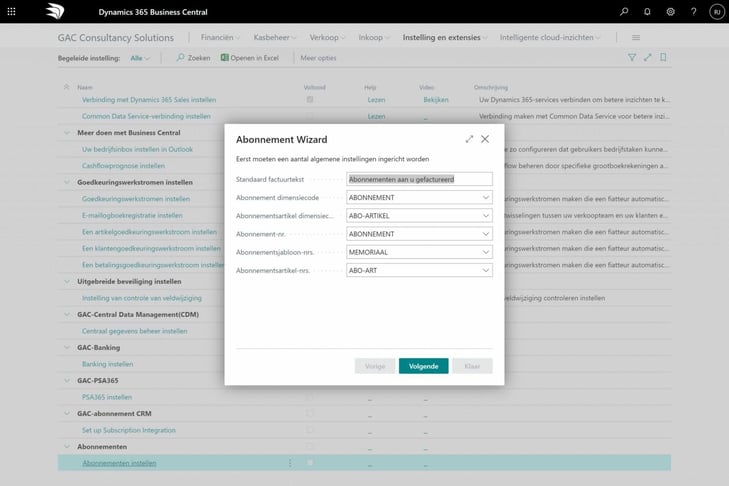Close the Abonnement Wizard dialog
729x486 pixels.
pyautogui.click(x=485, y=139)
